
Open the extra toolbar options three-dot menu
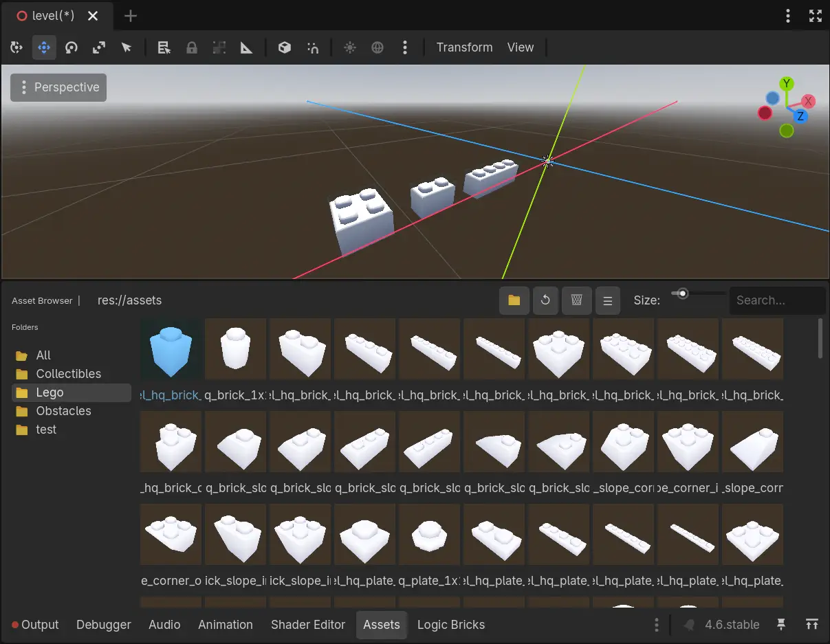405,47
